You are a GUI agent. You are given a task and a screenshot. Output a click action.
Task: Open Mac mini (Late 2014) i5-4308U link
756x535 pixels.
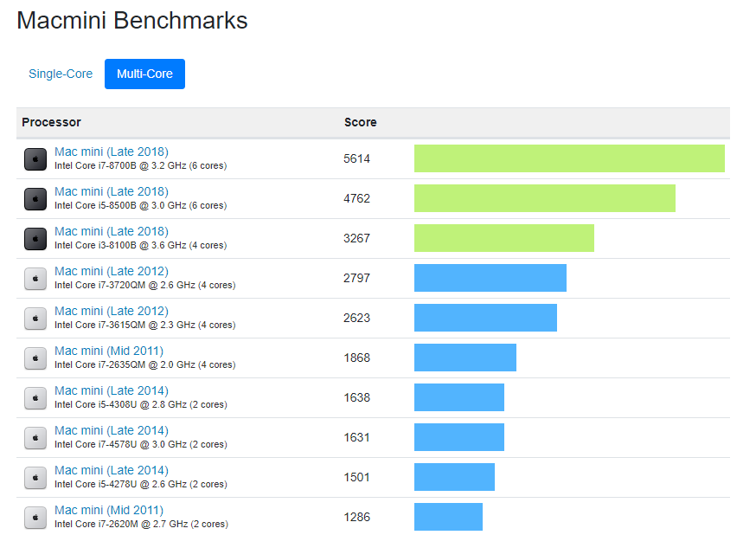(x=112, y=390)
